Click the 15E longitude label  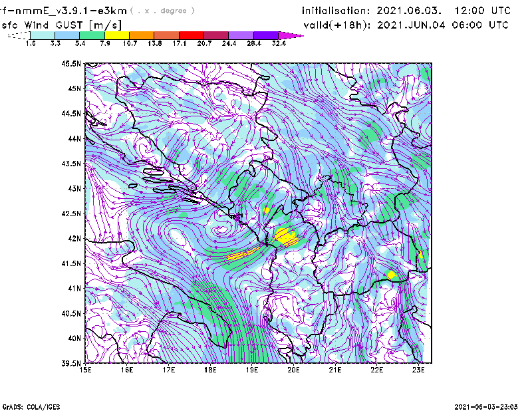click(x=85, y=370)
